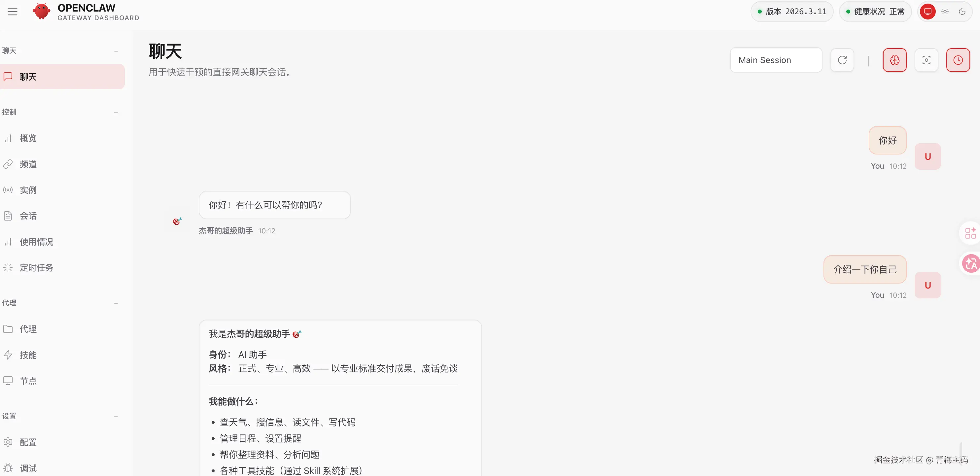Viewport: 980px width, 476px height.
Task: Click the 健康状况 正常 status pill
Action: click(875, 12)
